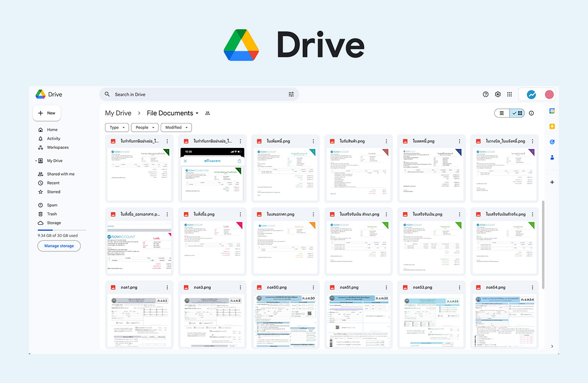
Task: Open more actions for ใบรับสินค้า.png
Action: [x=386, y=141]
